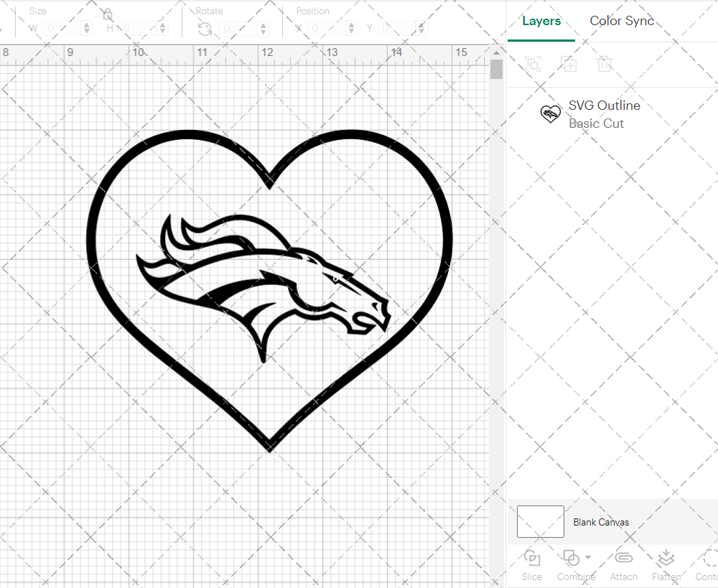
Task: Click the Blank Canvas swatch
Action: coord(541,522)
